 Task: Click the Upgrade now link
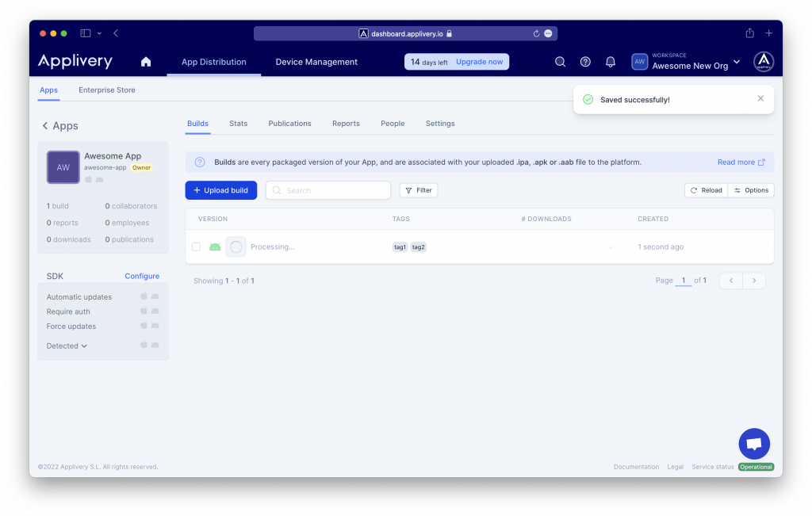479,62
